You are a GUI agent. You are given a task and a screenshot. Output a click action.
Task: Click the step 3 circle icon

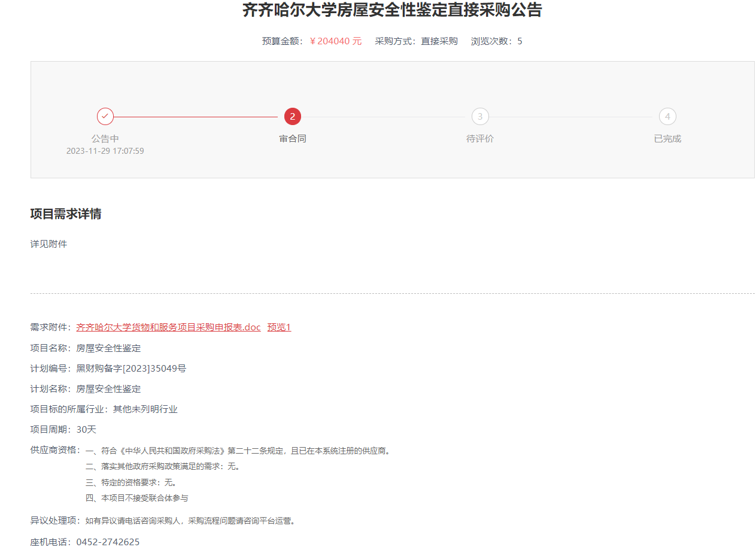tap(480, 116)
